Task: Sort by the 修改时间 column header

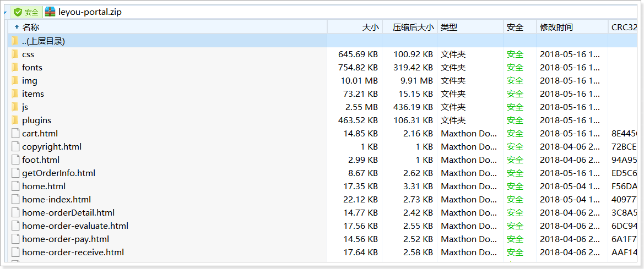Action: tap(556, 27)
